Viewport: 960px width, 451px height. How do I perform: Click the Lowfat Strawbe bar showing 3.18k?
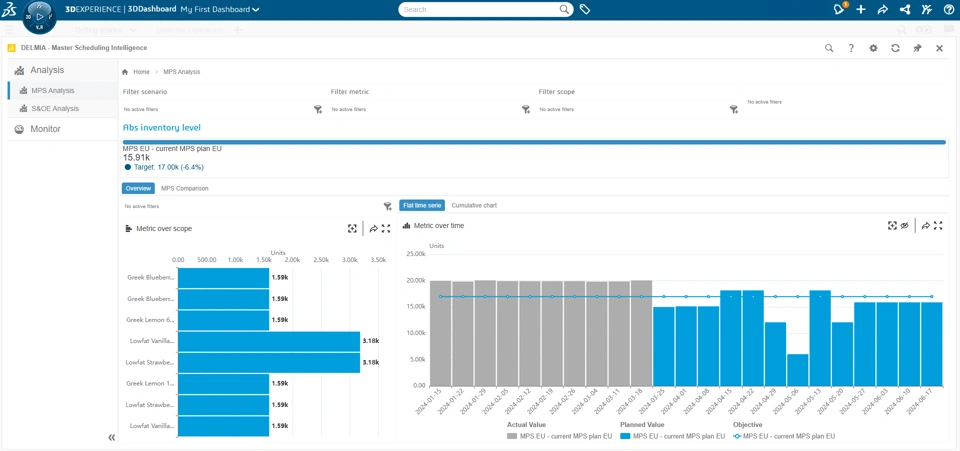point(269,362)
